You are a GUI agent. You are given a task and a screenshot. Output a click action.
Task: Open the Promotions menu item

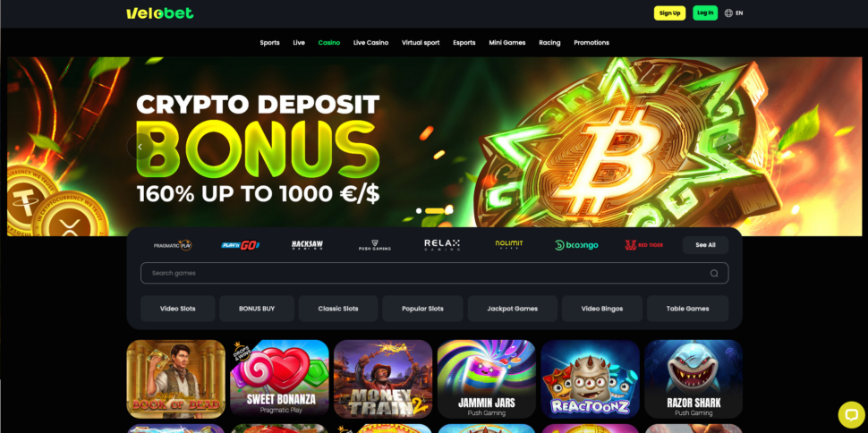(591, 43)
